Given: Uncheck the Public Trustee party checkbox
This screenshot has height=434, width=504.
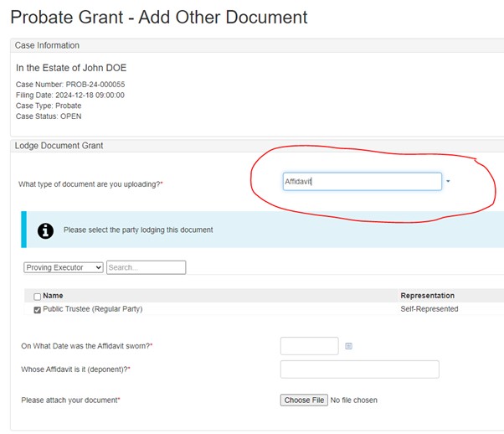Looking at the screenshot, I should 37,309.
